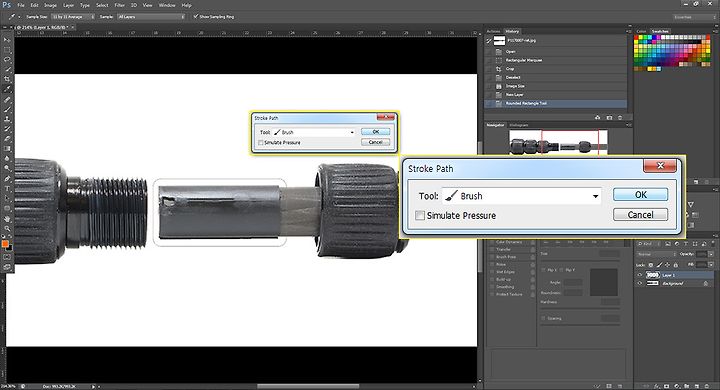Open the Filter menu
720x390 pixels.
(x=119, y=5)
